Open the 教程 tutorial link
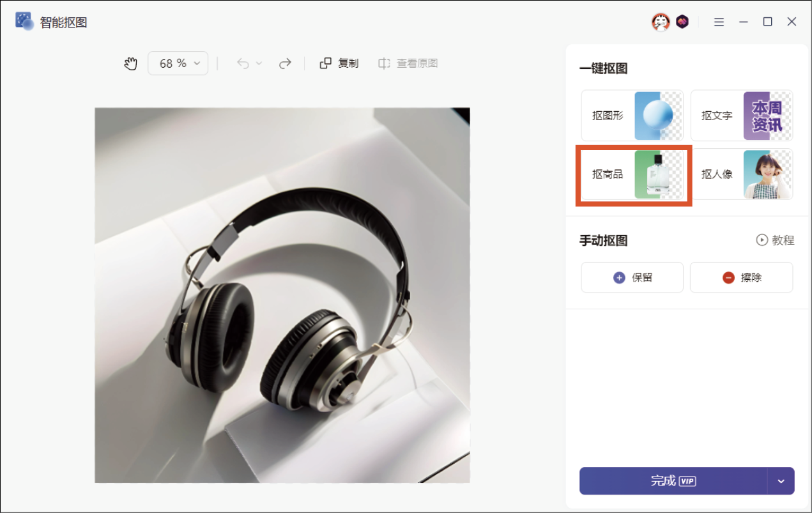Image resolution: width=812 pixels, height=513 pixels. pyautogui.click(x=775, y=240)
